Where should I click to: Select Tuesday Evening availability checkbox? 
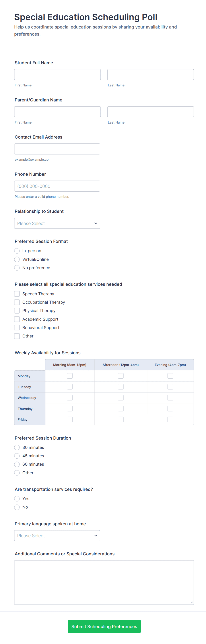[x=170, y=387]
